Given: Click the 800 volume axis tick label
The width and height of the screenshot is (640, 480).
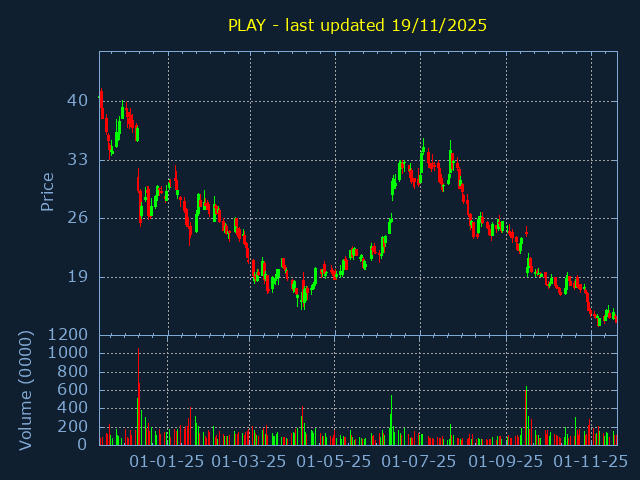Looking at the screenshot, I should click(74, 372).
